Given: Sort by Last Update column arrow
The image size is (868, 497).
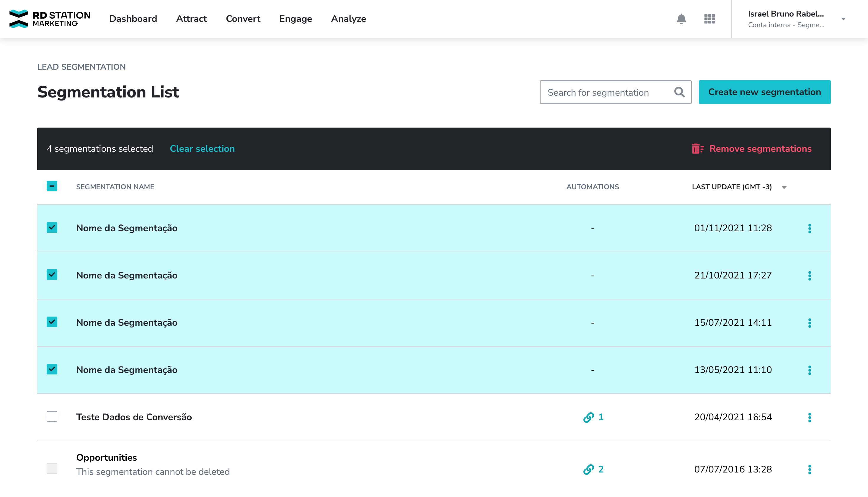Looking at the screenshot, I should pos(784,188).
